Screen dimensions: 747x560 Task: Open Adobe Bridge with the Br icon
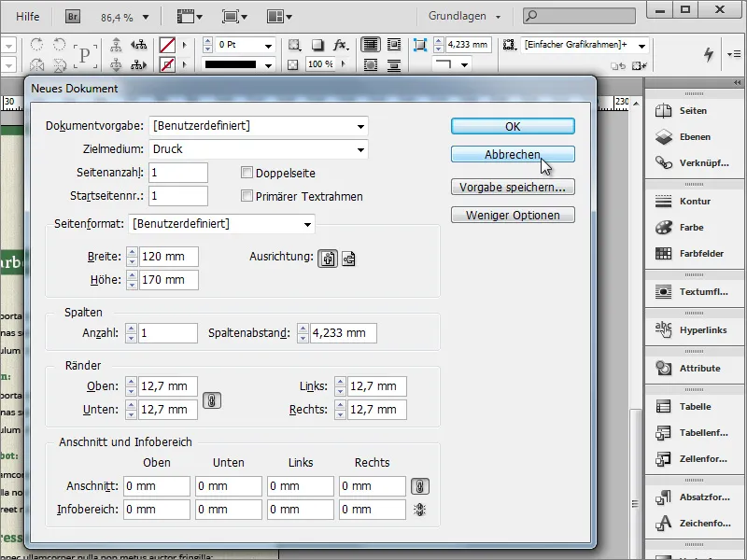(x=73, y=17)
